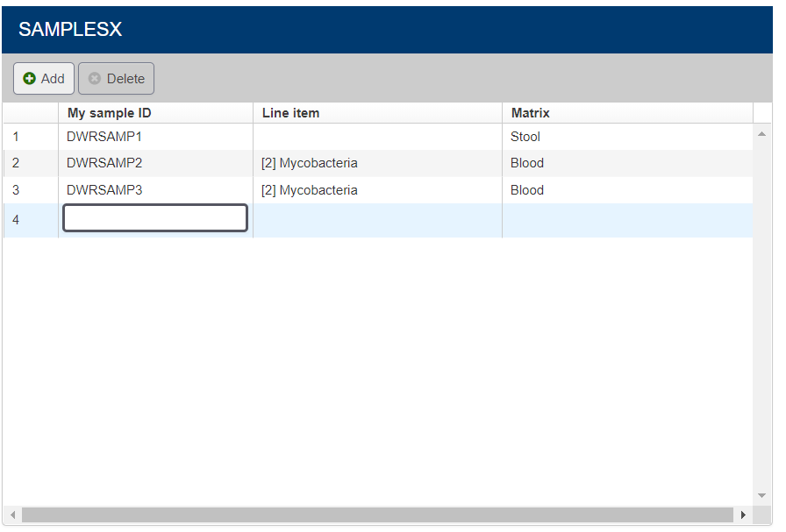This screenshot has width=786, height=532.
Task: Click the grey Delete x icon
Action: point(95,79)
